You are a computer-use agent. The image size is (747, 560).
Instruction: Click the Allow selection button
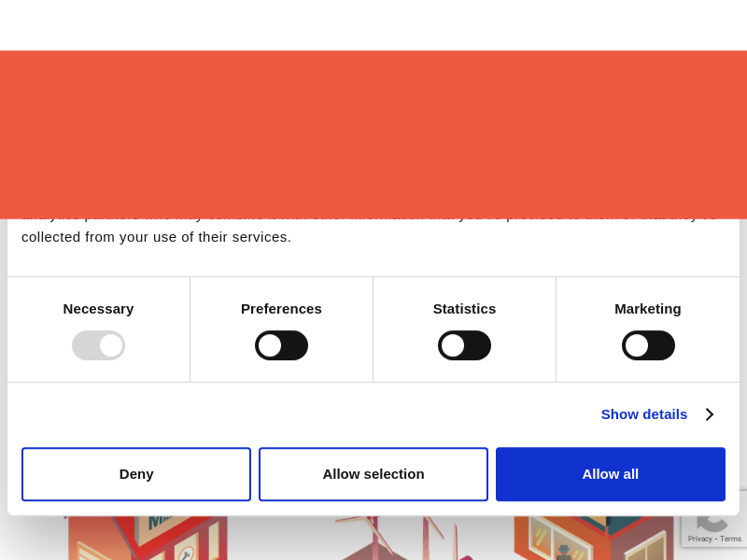point(373,474)
